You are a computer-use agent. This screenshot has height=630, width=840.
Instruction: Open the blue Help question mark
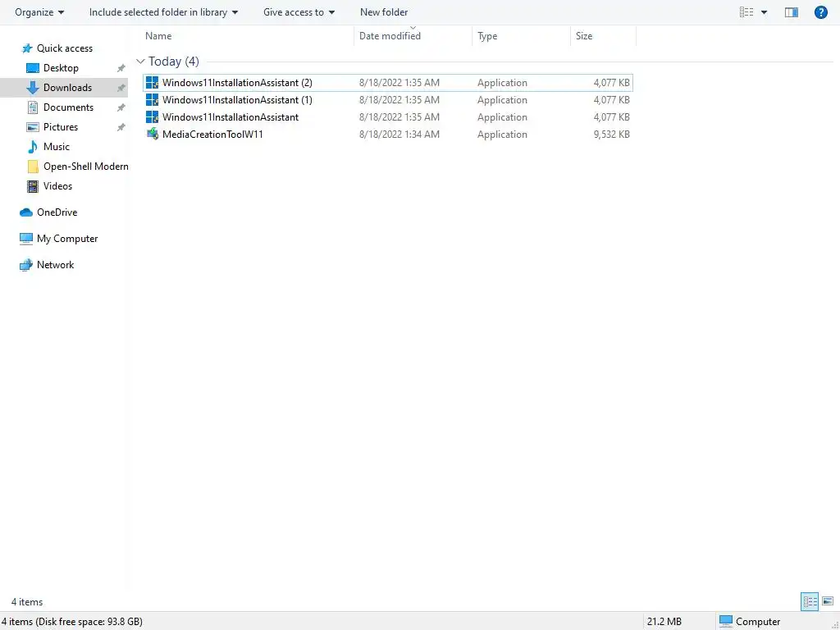click(x=820, y=11)
